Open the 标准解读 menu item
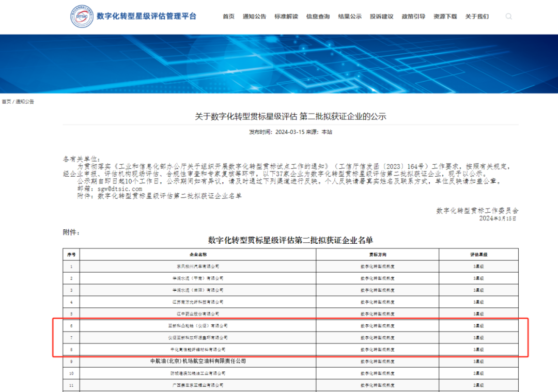 pos(286,17)
